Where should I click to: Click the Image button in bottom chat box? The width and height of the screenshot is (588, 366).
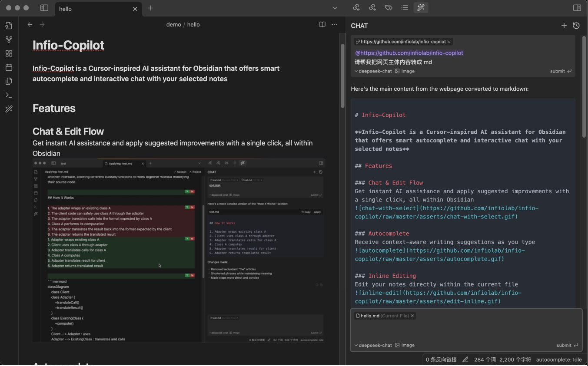(405, 345)
